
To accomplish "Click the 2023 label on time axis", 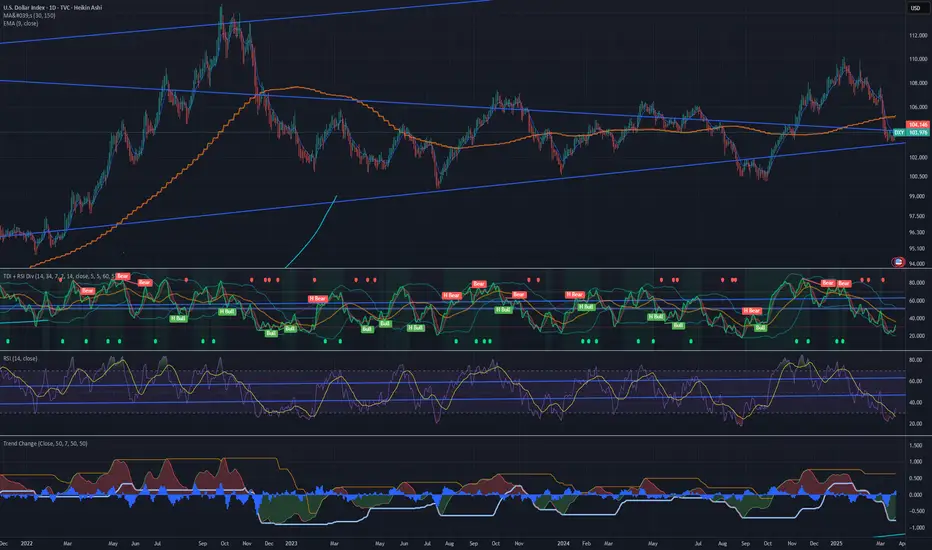I will pyautogui.click(x=291, y=543).
